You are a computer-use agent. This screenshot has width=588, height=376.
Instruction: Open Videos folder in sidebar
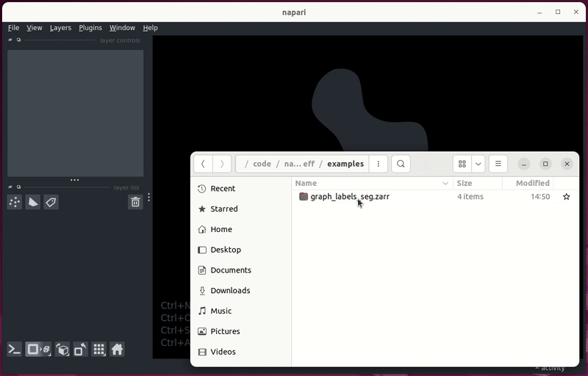pos(241,352)
